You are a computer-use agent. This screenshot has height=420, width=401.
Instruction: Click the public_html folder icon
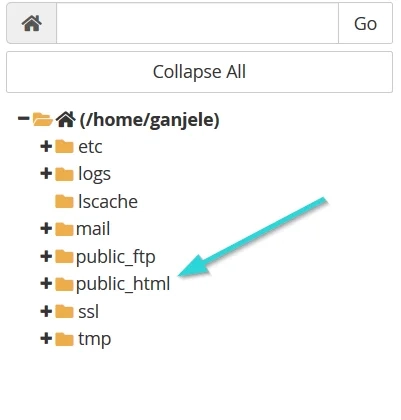(64, 284)
